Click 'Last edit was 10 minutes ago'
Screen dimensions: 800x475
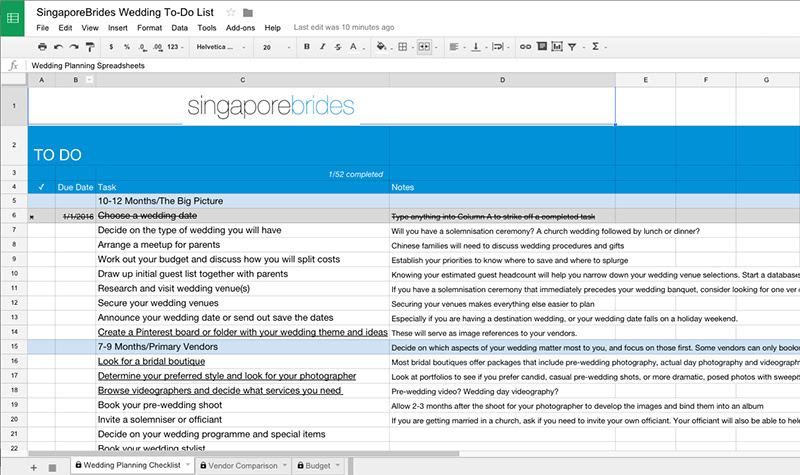[344, 28]
